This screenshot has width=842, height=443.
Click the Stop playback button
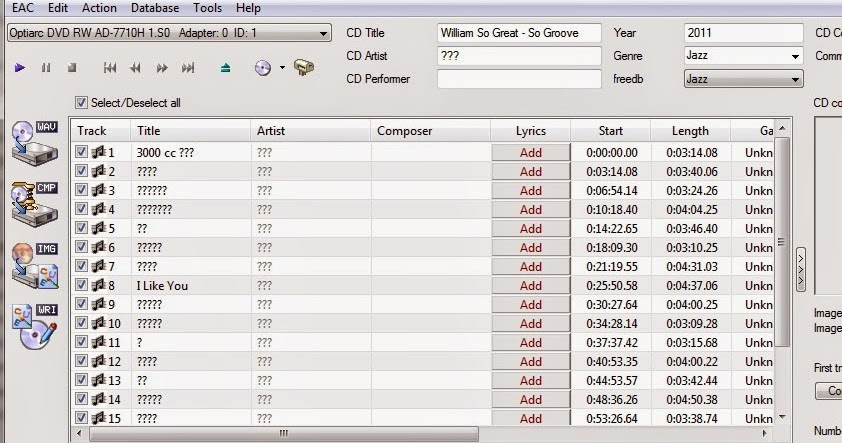(72, 68)
